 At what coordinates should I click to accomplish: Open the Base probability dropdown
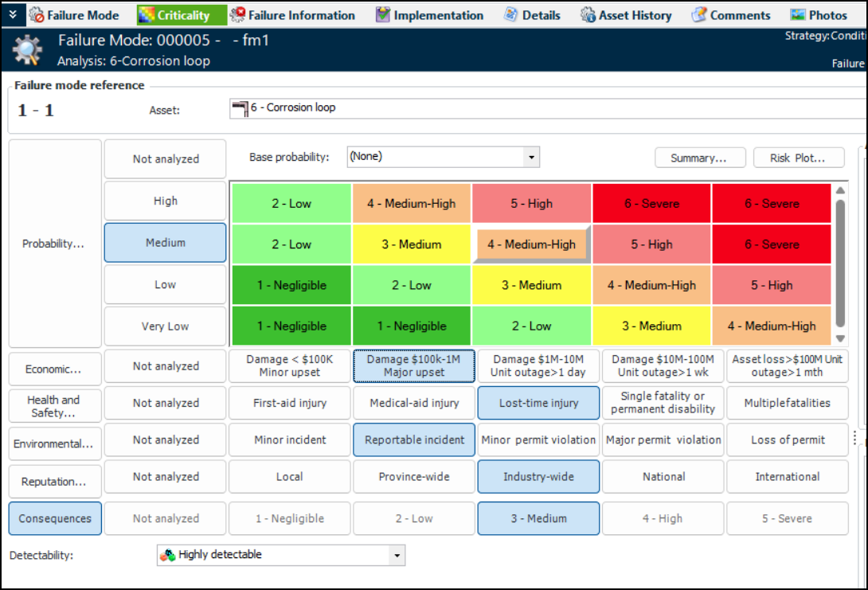click(531, 158)
